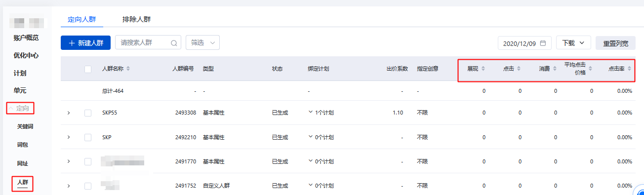Sort by 点击率 column arrows
This screenshot has height=195, width=644.
(x=629, y=69)
